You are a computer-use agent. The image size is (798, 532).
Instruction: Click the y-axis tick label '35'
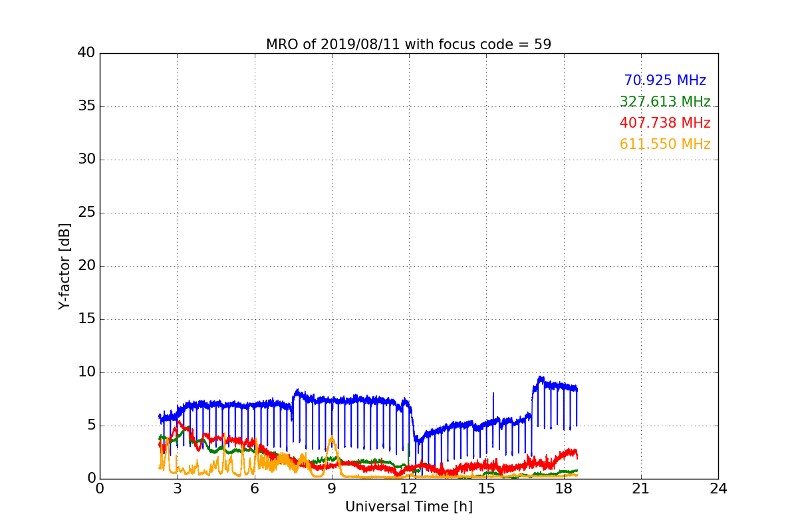[x=86, y=106]
